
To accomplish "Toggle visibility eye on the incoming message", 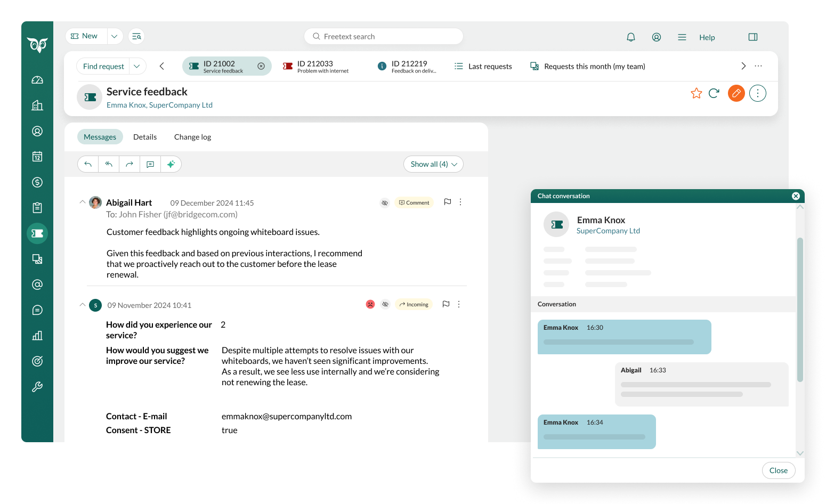I will [386, 304].
